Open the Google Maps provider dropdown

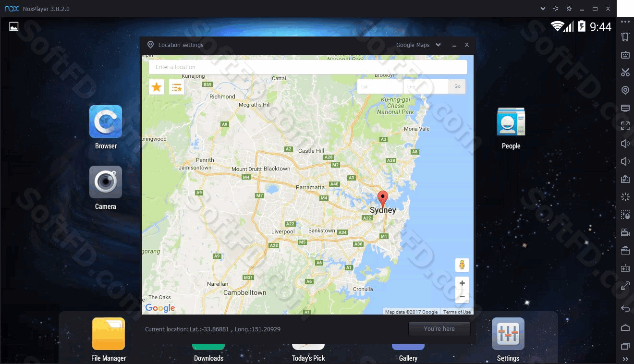(x=418, y=45)
